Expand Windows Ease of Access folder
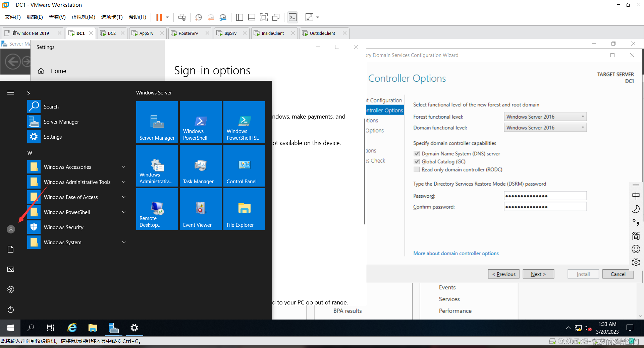This screenshot has width=644, height=348. pos(78,197)
